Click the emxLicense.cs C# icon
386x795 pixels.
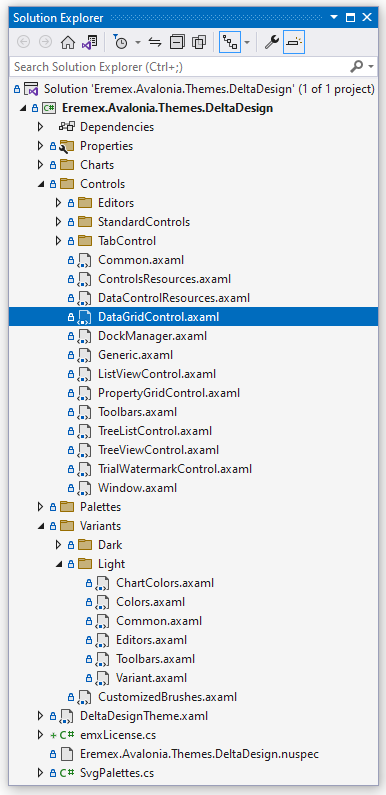coord(67,735)
